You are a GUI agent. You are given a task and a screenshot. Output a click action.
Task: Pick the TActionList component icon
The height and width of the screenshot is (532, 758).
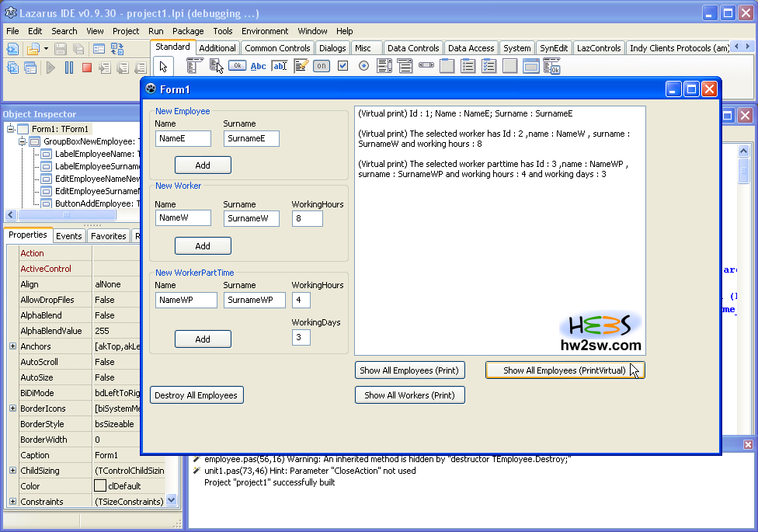pyautogui.click(x=551, y=66)
